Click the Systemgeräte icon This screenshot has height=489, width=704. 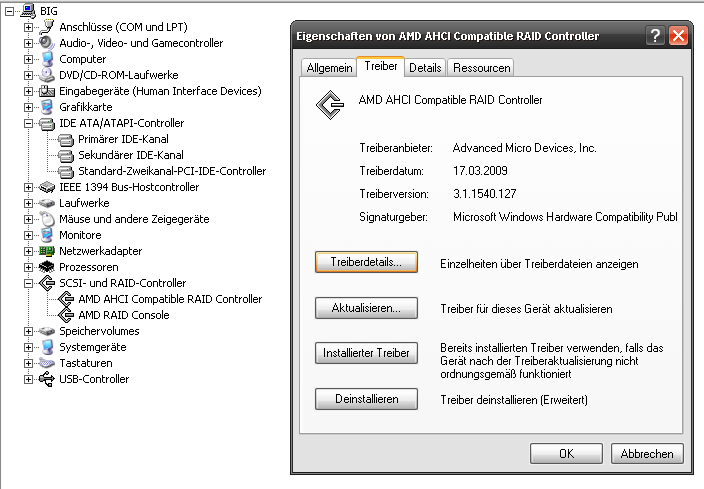coord(47,347)
